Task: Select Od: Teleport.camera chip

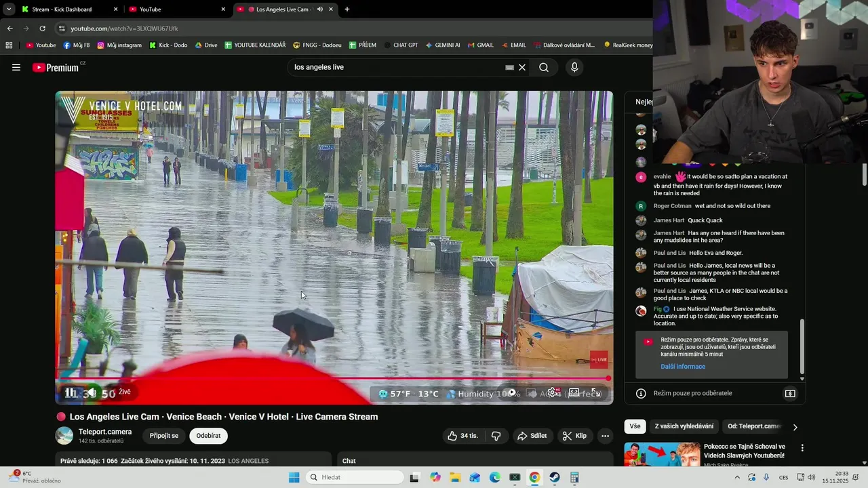Action: 755,426
